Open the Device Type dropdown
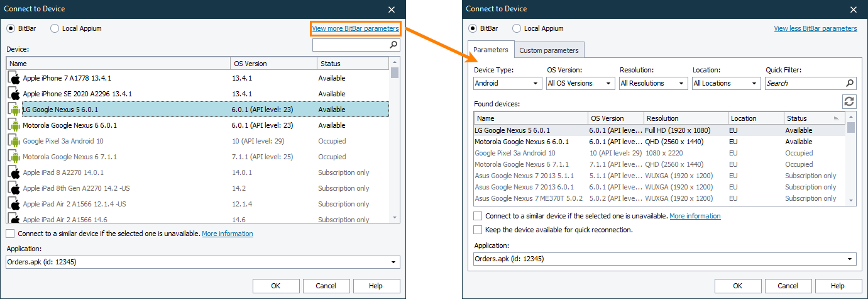The height and width of the screenshot is (299, 868). point(508,83)
